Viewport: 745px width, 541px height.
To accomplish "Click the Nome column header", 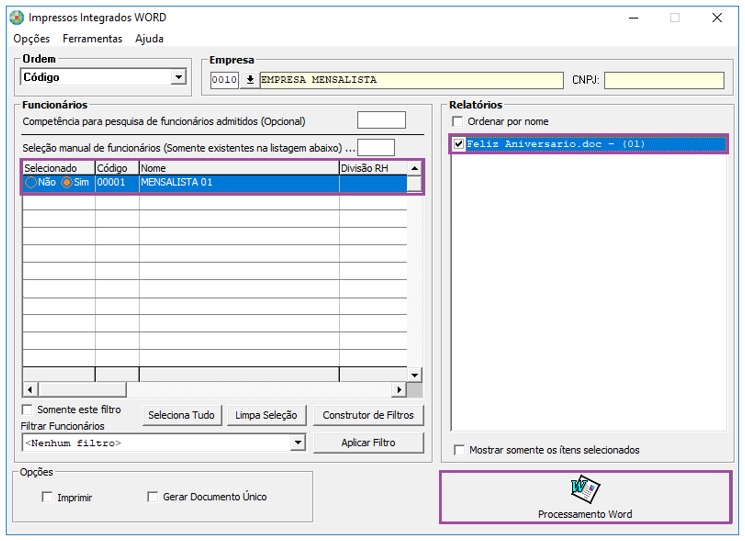I will pyautogui.click(x=239, y=168).
